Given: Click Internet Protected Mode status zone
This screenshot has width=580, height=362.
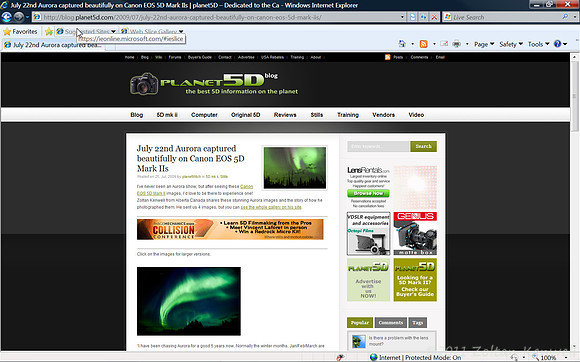Looking at the screenshot, I should [x=415, y=358].
